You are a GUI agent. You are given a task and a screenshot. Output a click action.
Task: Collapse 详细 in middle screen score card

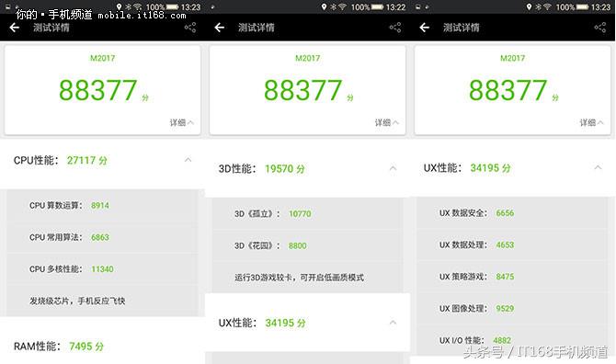[386, 122]
